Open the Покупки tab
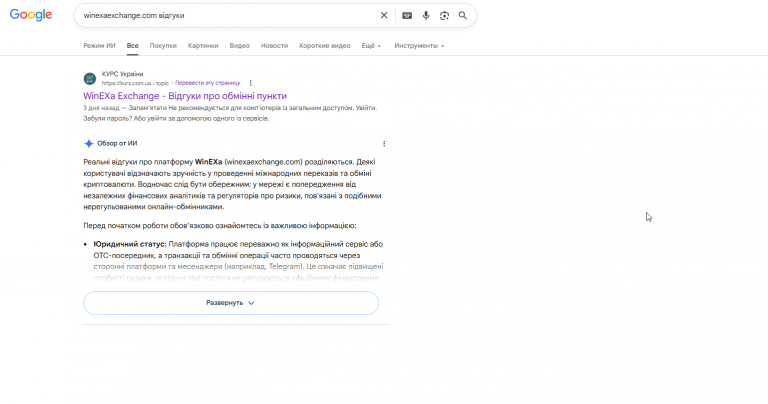The image size is (768, 404). (x=163, y=46)
